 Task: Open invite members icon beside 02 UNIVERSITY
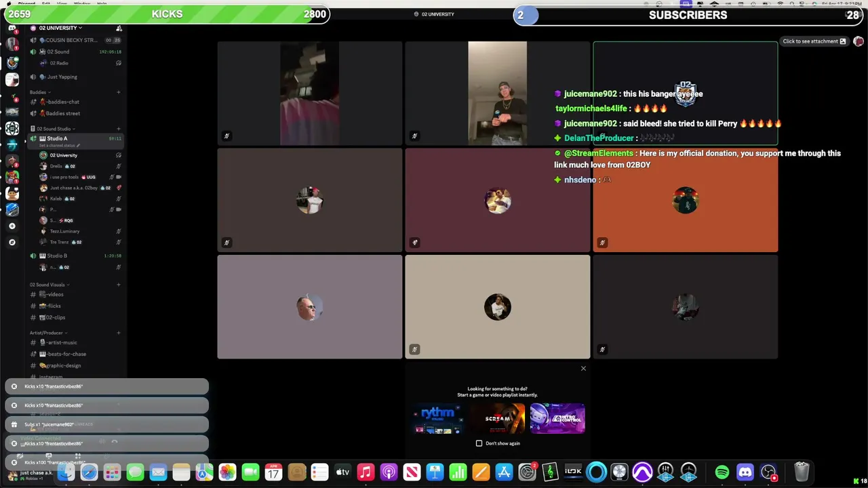(119, 28)
